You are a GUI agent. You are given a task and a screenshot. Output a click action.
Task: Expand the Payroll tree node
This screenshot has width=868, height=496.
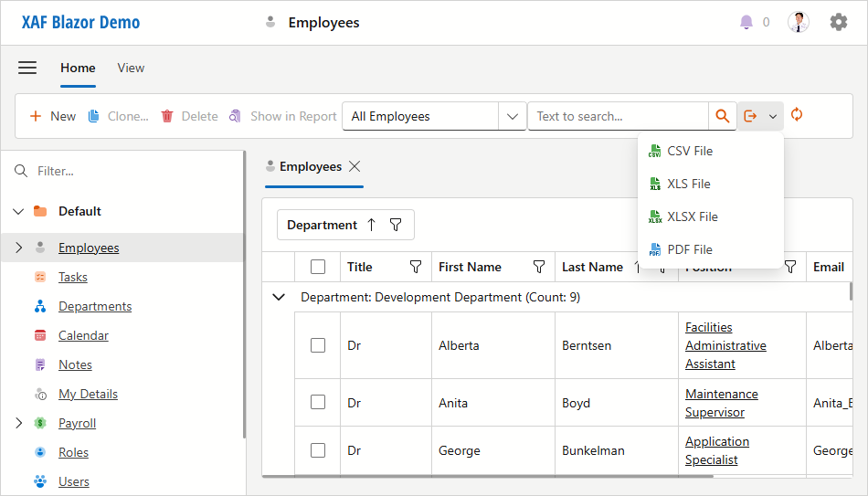point(19,423)
